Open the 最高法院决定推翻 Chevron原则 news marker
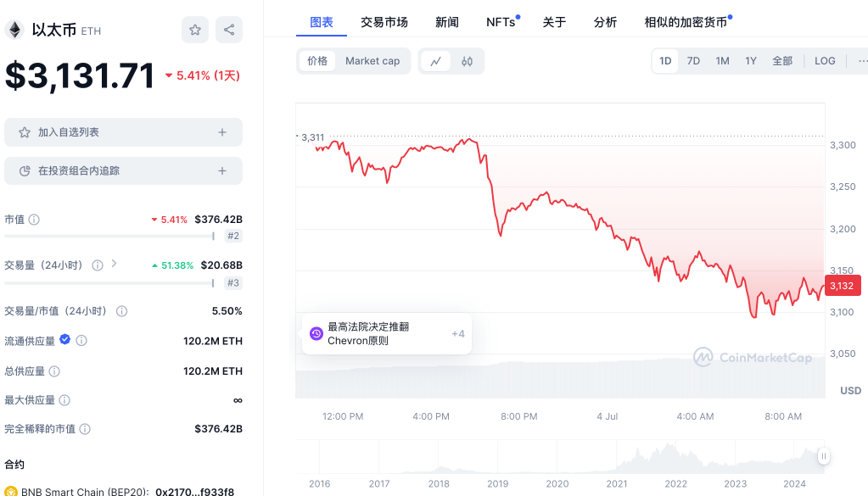The height and width of the screenshot is (496, 868). tap(369, 334)
